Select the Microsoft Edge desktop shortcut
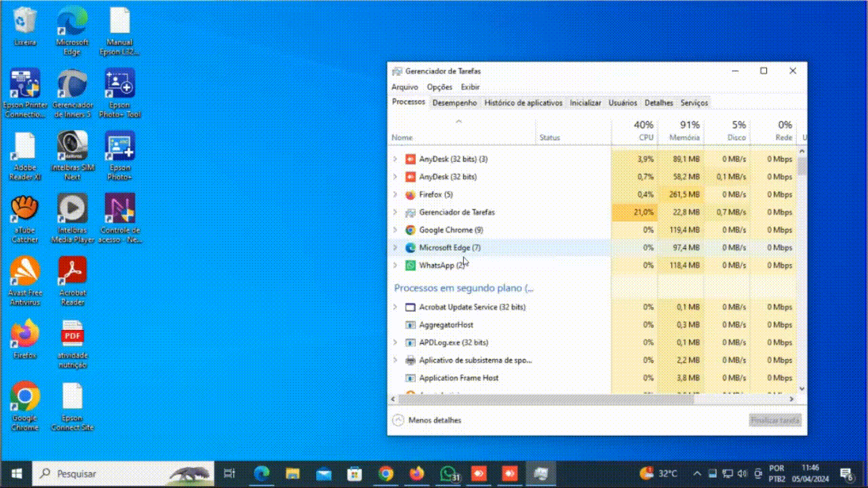This screenshot has height=488, width=868. (72, 31)
